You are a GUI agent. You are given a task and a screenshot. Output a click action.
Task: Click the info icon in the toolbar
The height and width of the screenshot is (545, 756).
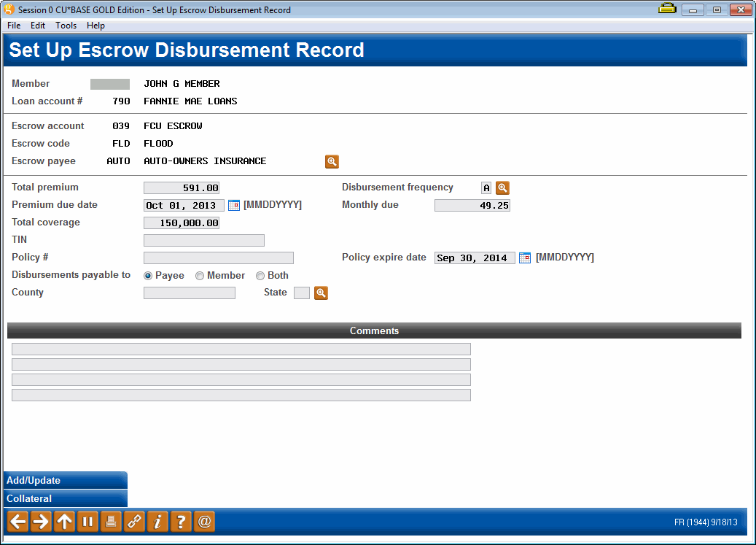157,522
